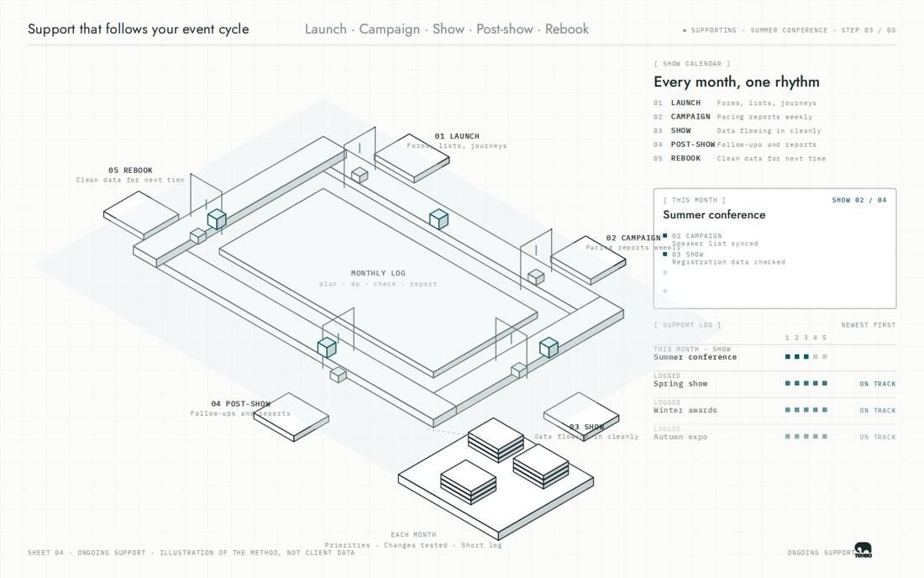Image resolution: width=924 pixels, height=578 pixels.
Task: Click the 05 REBOOK platform tile
Action: coord(141,215)
